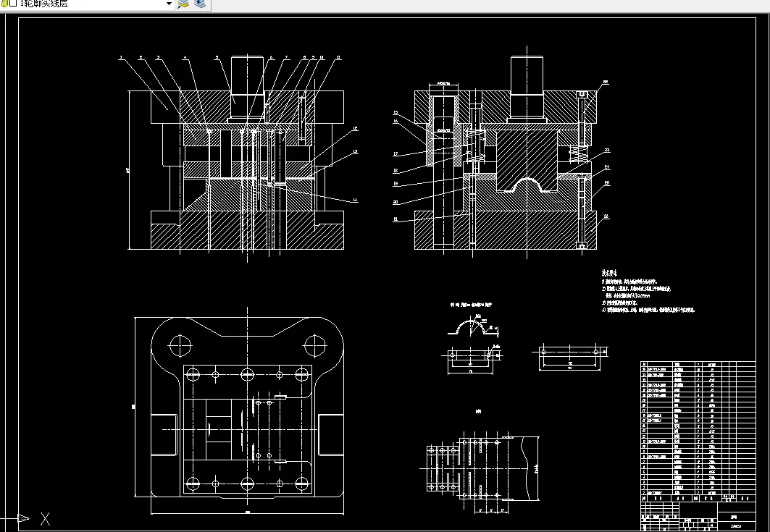Toggle the lock icon of current layer
Viewport: 770px width, 532px height.
2,4
